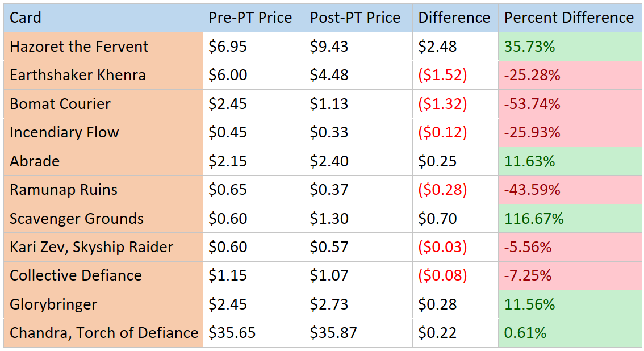
Task: Select the Collective Defiance cell
Action: 103,275
